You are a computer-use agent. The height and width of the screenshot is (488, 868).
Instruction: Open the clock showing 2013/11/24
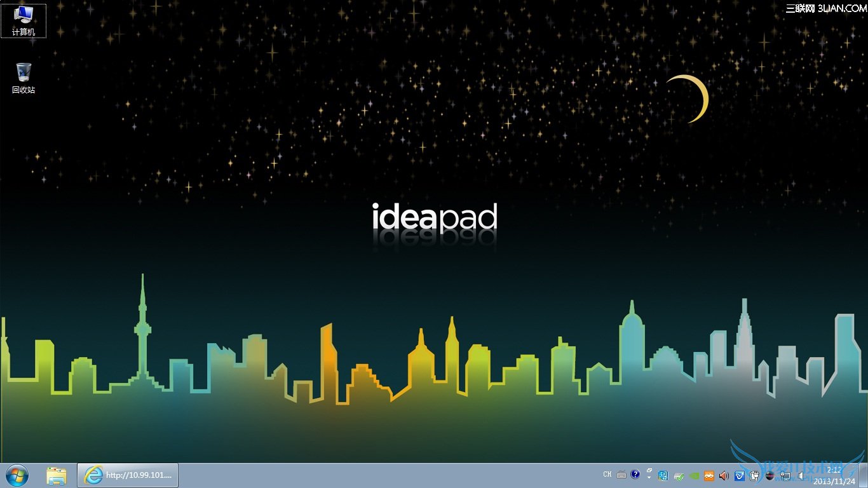834,475
